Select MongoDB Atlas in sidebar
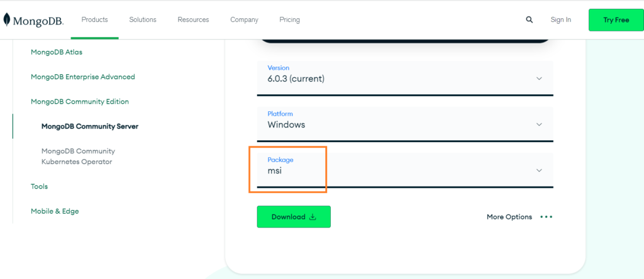Screen dimensions: 644x279 [x=56, y=52]
